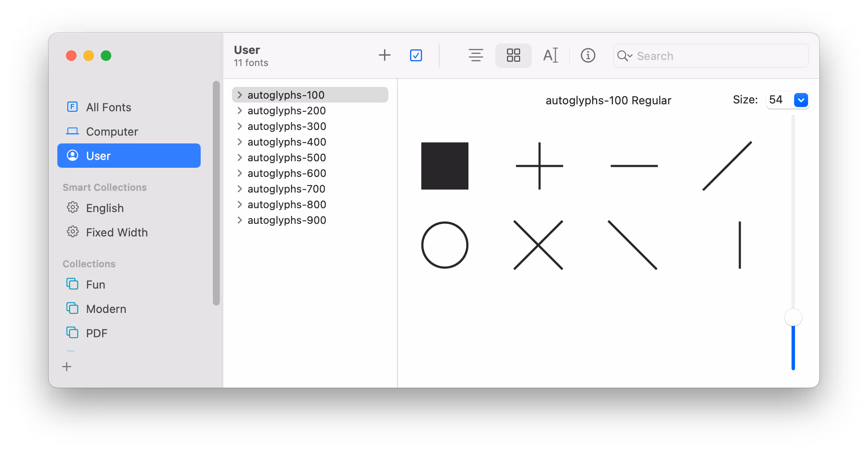
Task: Open the Size dropdown menu
Action: (801, 100)
